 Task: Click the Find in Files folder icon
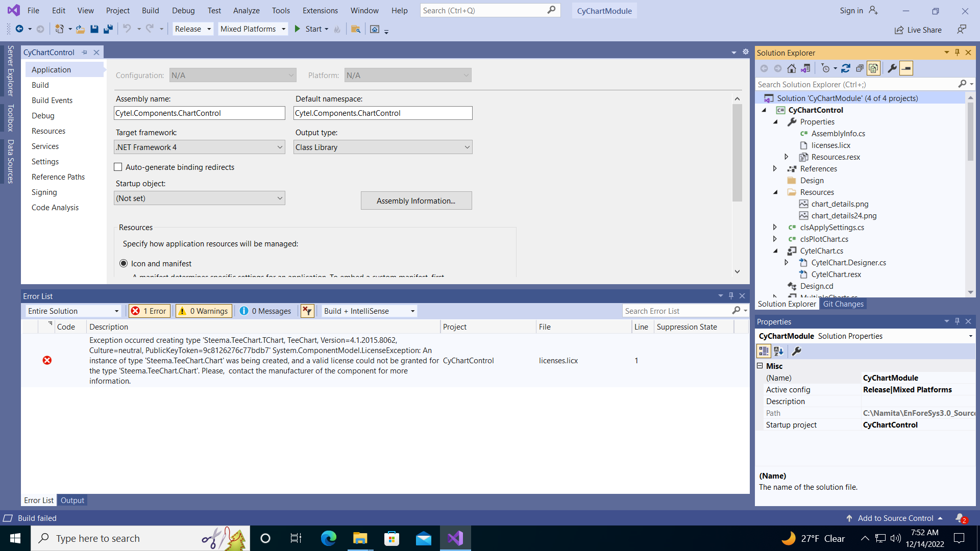[x=356, y=29]
